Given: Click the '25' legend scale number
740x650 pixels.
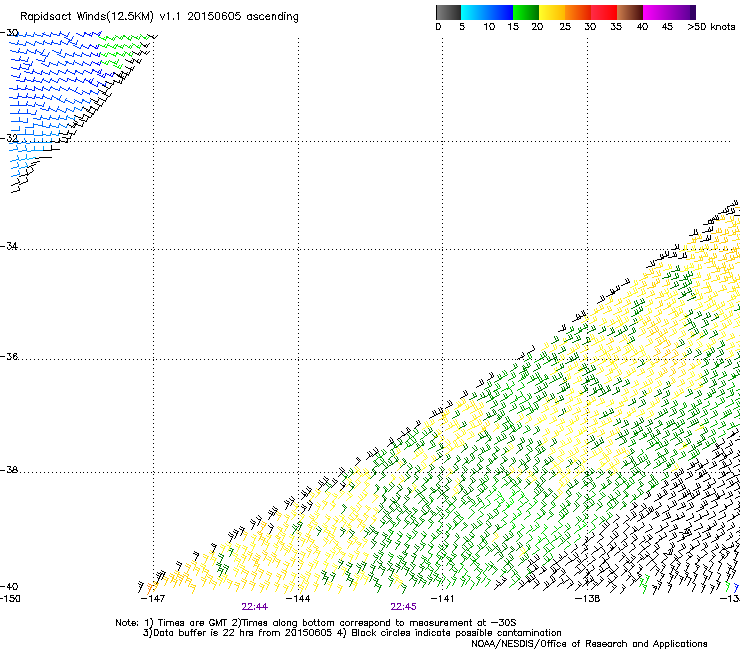Looking at the screenshot, I should (x=565, y=27).
